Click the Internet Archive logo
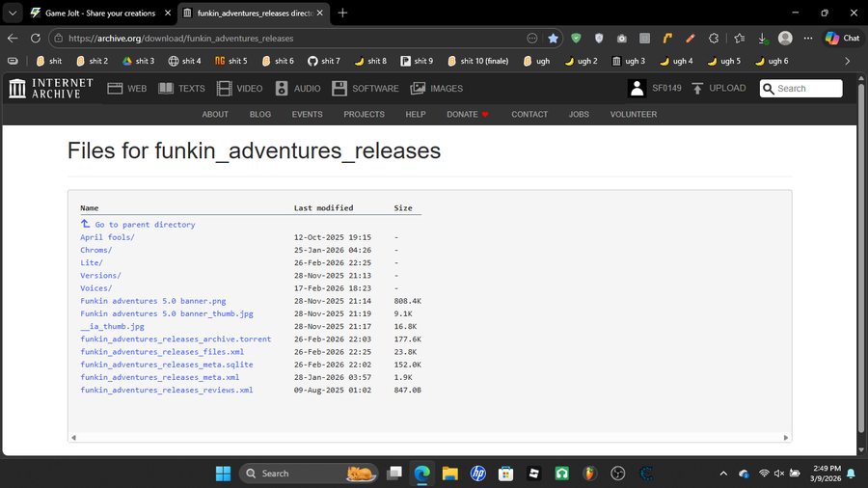This screenshot has width=868, height=488. click(51, 88)
